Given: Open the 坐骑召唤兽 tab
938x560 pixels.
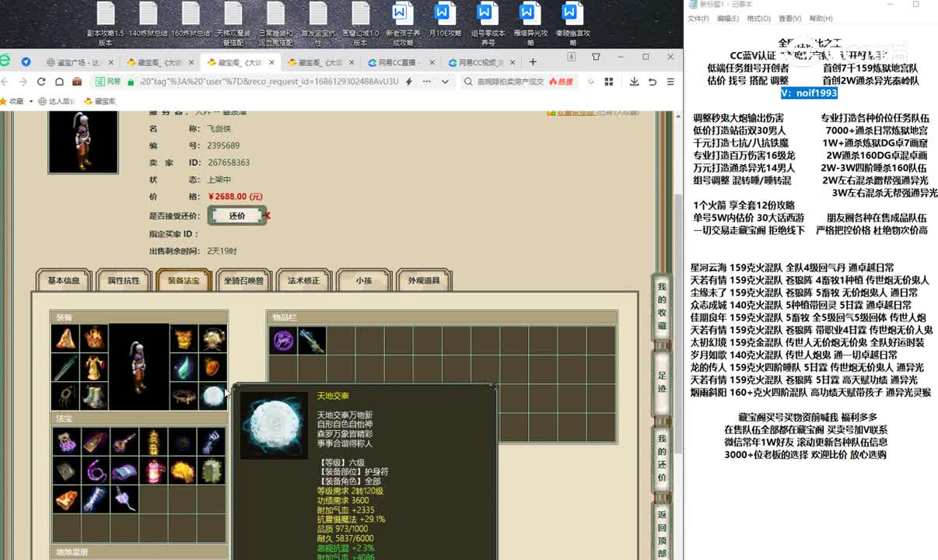Looking at the screenshot, I should tap(243, 281).
